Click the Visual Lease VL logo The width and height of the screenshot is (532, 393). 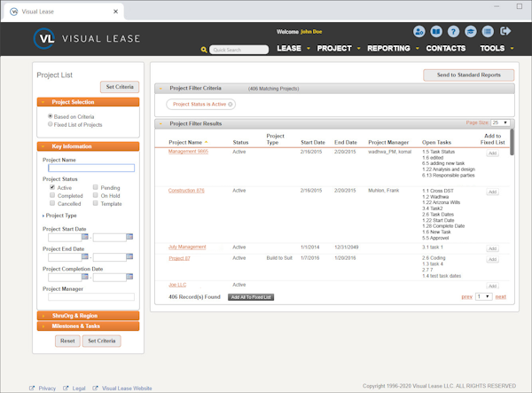coord(44,38)
